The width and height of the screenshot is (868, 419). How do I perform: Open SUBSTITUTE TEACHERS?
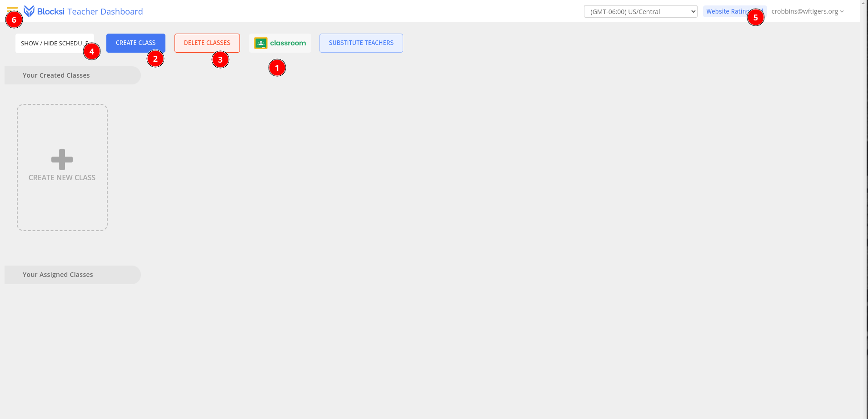[361, 43]
